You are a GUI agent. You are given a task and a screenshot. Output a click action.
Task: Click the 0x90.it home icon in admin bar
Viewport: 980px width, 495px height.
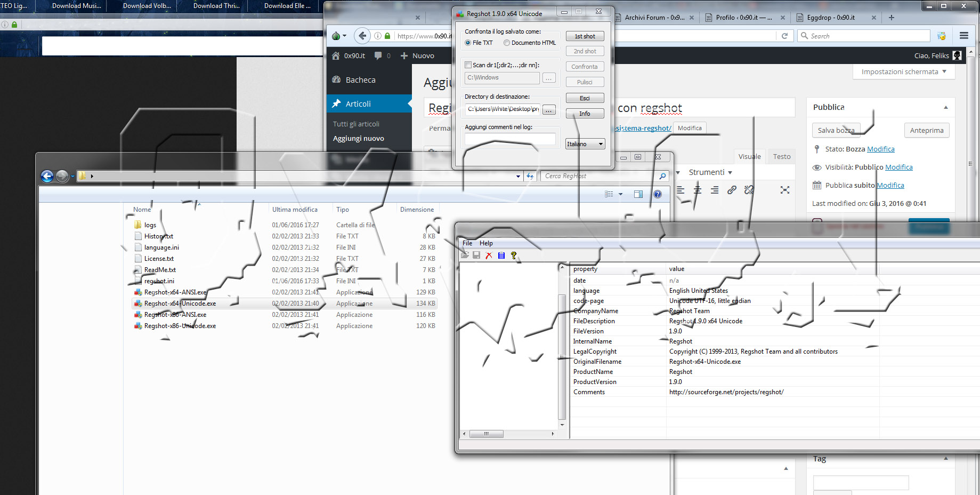point(336,55)
